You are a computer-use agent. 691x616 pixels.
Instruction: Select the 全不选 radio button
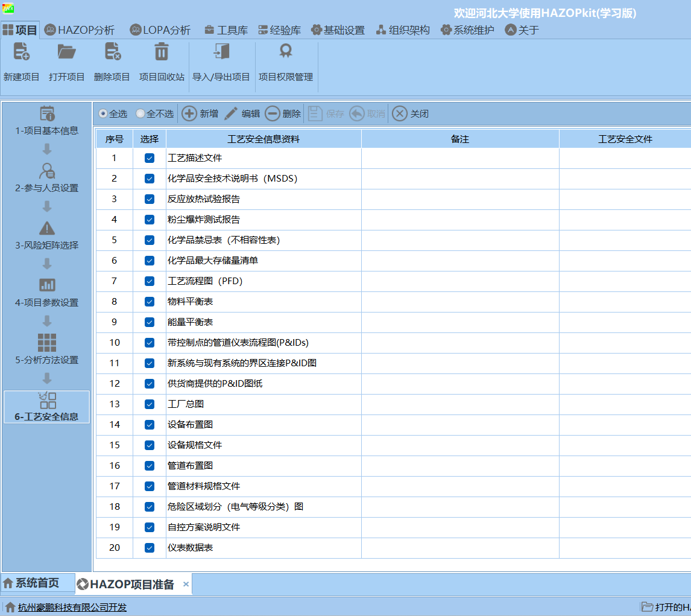click(x=140, y=114)
